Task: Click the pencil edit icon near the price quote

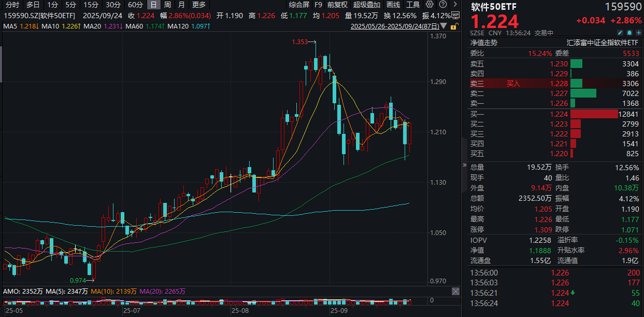Action: [620, 32]
